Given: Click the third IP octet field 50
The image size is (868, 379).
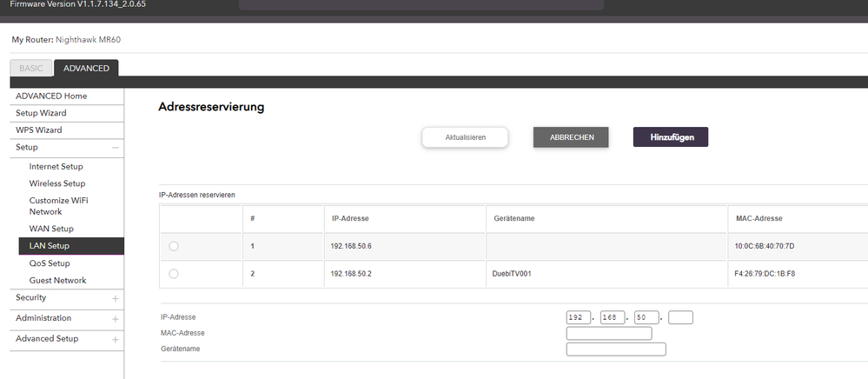Looking at the screenshot, I should pos(646,317).
